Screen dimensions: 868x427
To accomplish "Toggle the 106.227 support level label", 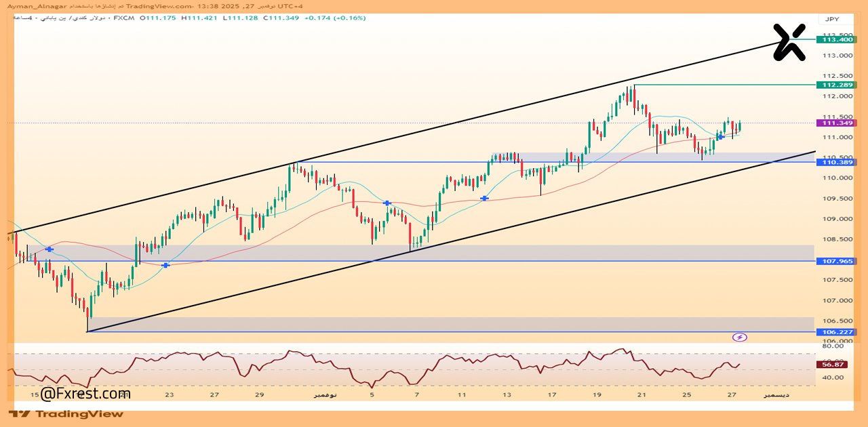I will pos(835,332).
